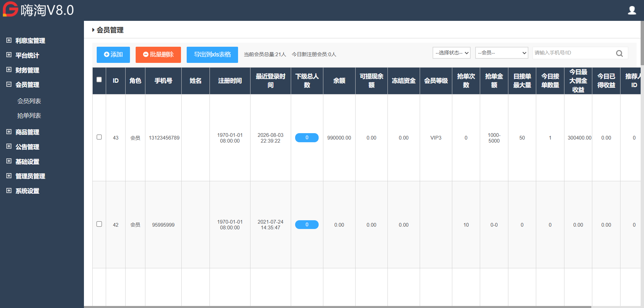
Task: Click the 冻结资金 column header
Action: click(x=404, y=81)
